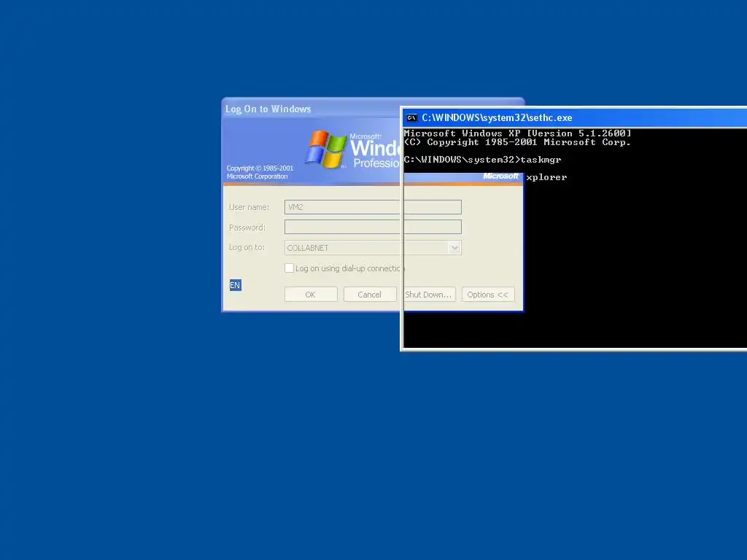Image resolution: width=747 pixels, height=560 pixels.
Task: Click the 'Password:' label
Action: click(x=247, y=227)
